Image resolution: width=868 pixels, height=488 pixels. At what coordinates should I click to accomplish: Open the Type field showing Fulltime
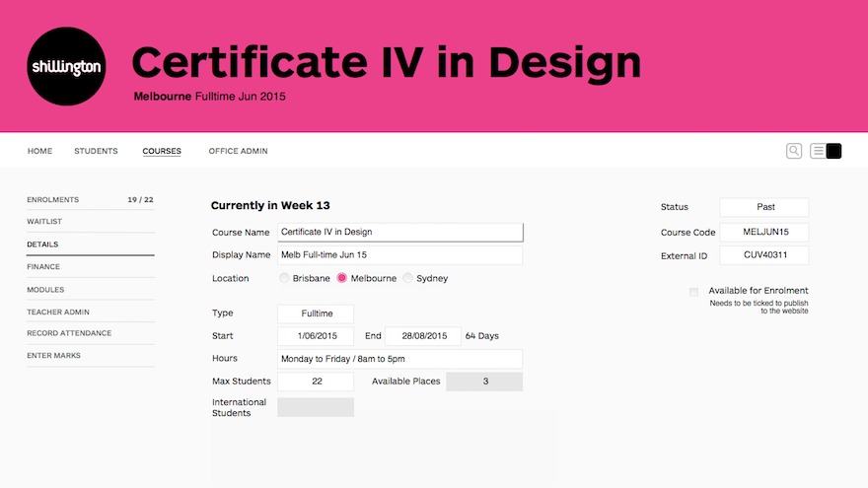tap(316, 314)
